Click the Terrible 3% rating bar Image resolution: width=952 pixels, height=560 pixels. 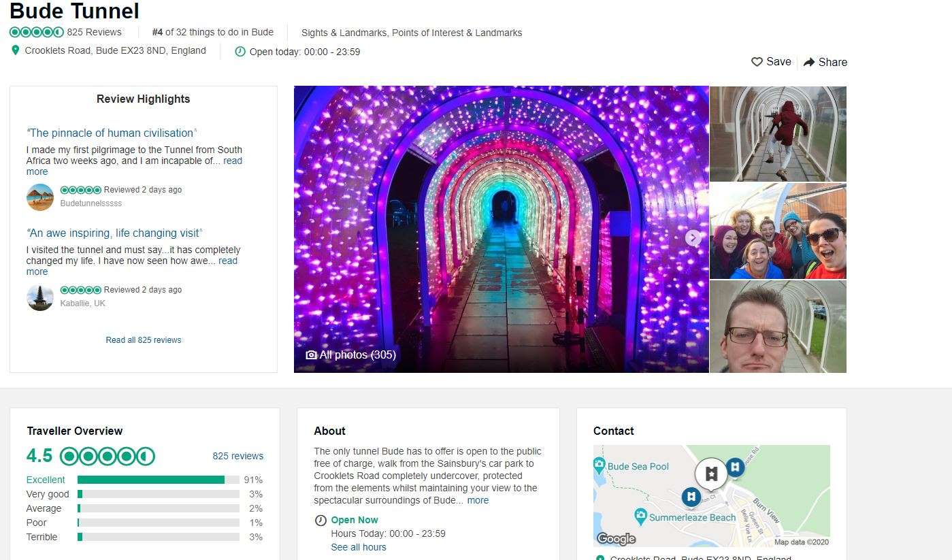click(x=159, y=537)
